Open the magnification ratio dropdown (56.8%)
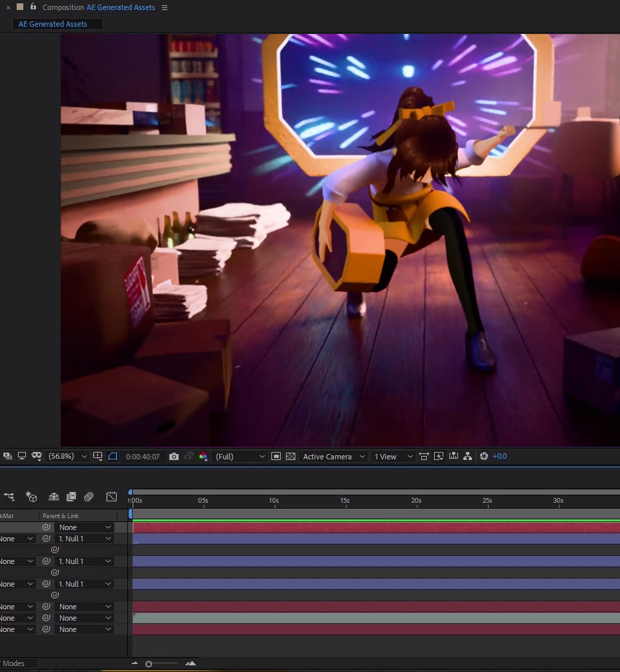The height and width of the screenshot is (672, 620). coord(68,457)
